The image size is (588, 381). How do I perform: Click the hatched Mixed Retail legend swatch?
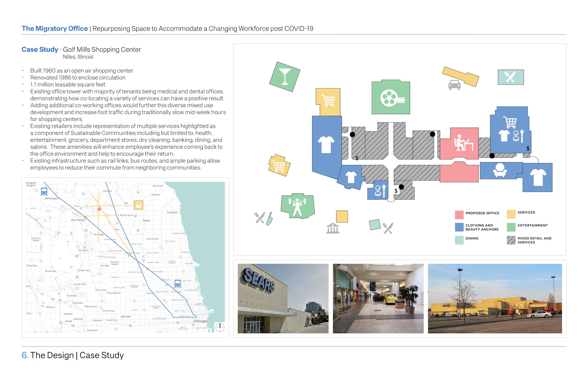point(511,240)
